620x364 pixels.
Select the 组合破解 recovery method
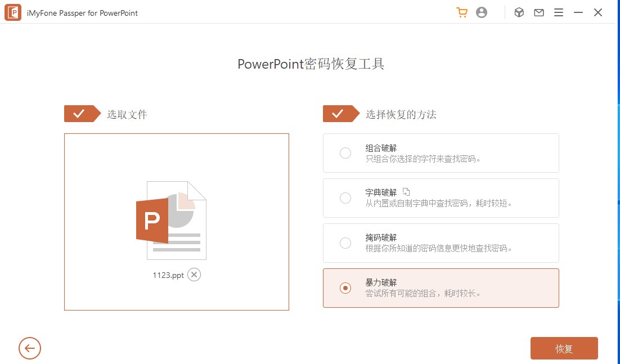(345, 153)
